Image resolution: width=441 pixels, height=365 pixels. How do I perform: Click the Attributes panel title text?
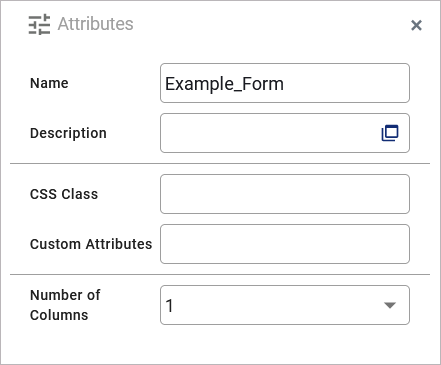(x=95, y=24)
